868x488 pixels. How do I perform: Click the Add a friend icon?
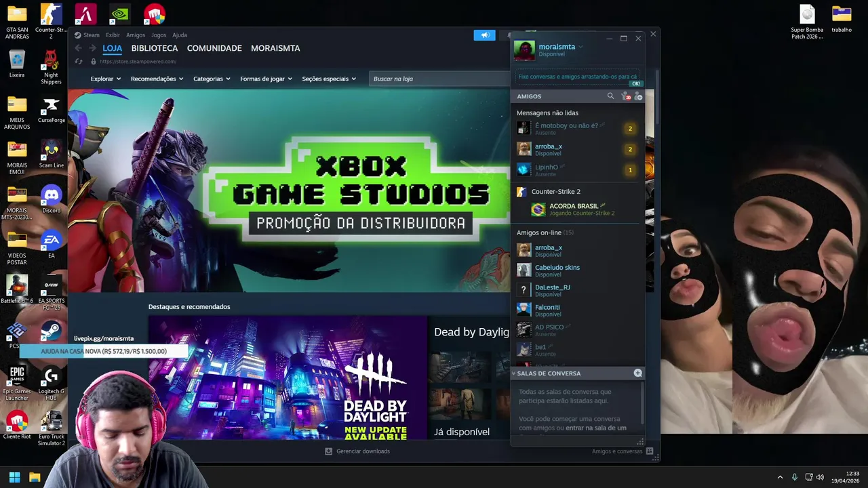[x=638, y=96]
